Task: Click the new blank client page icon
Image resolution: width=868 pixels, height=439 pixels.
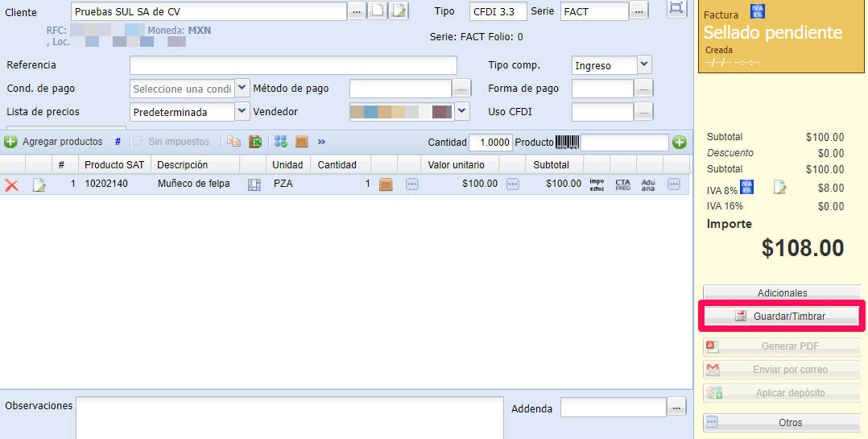Action: click(x=378, y=10)
